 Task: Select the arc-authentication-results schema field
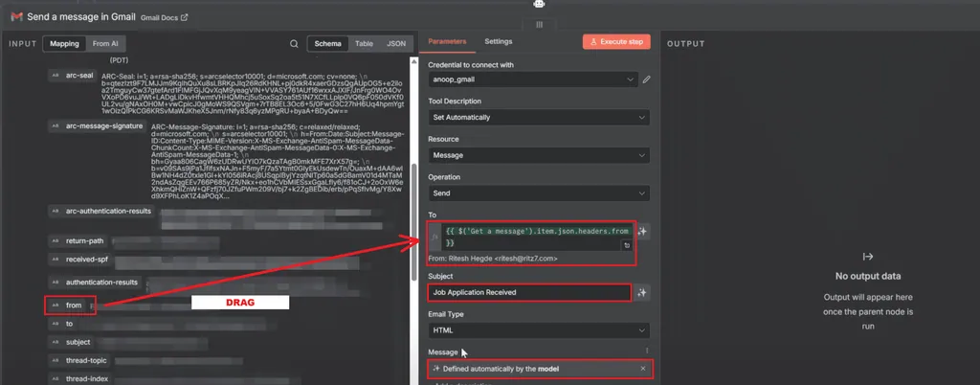[101, 212]
